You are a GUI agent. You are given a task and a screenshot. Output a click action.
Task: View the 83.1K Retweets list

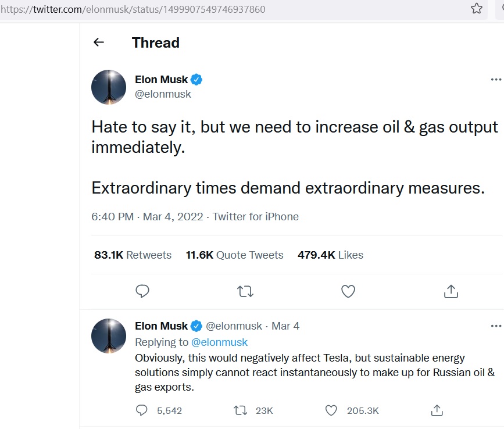point(133,255)
